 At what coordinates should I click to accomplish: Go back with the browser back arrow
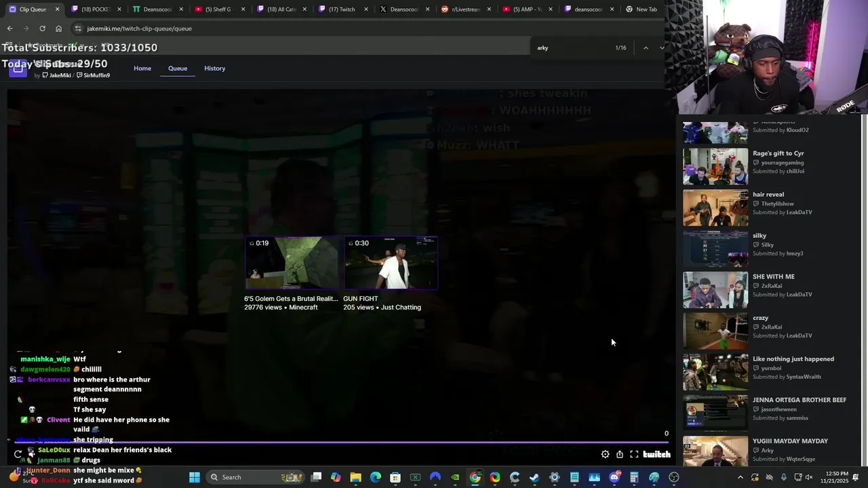[x=9, y=28]
